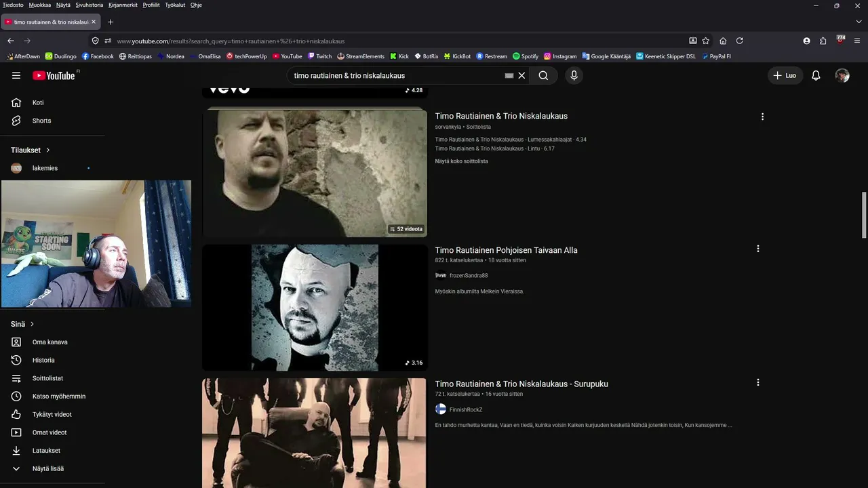Open the frozenSandra88 channel
The width and height of the screenshot is (868, 488).
click(x=469, y=276)
